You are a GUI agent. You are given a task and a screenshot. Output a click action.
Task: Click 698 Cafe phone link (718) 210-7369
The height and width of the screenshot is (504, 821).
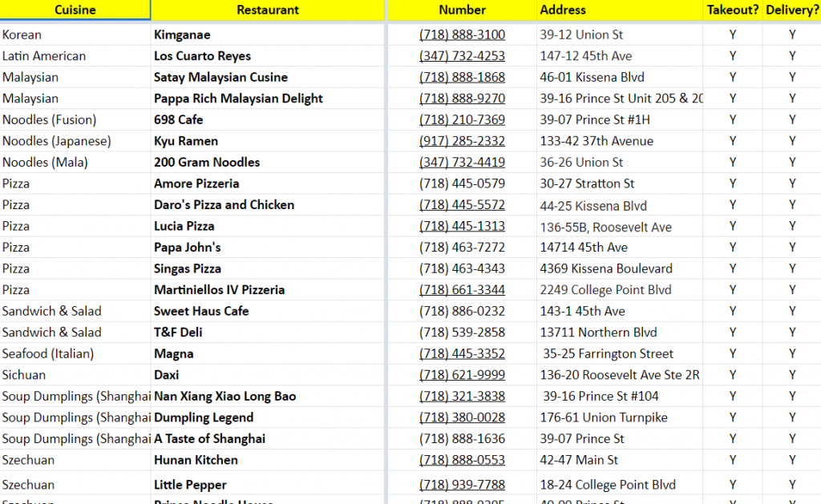click(x=462, y=120)
